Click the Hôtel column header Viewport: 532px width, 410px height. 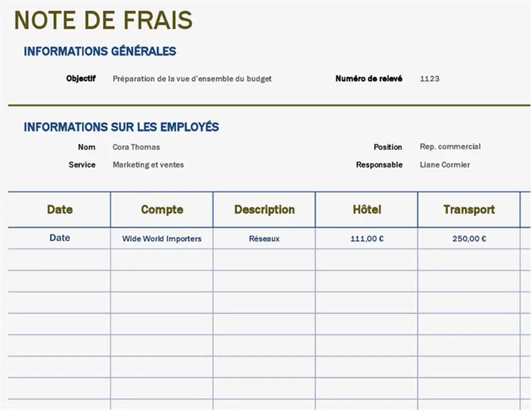coord(366,210)
